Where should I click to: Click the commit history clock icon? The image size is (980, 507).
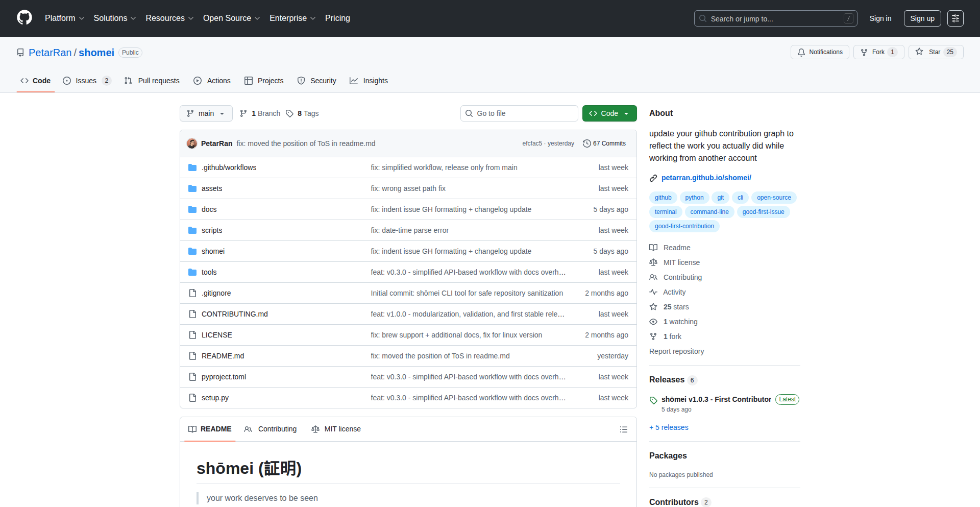coord(586,143)
